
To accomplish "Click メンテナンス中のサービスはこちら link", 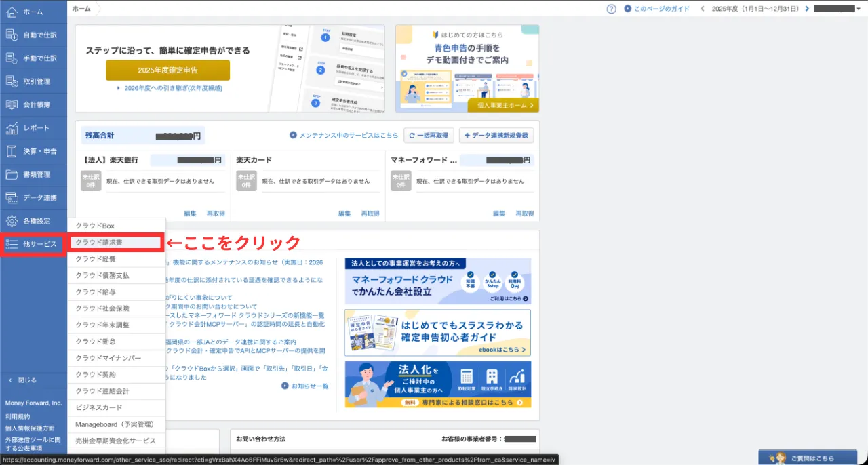I will coord(344,136).
